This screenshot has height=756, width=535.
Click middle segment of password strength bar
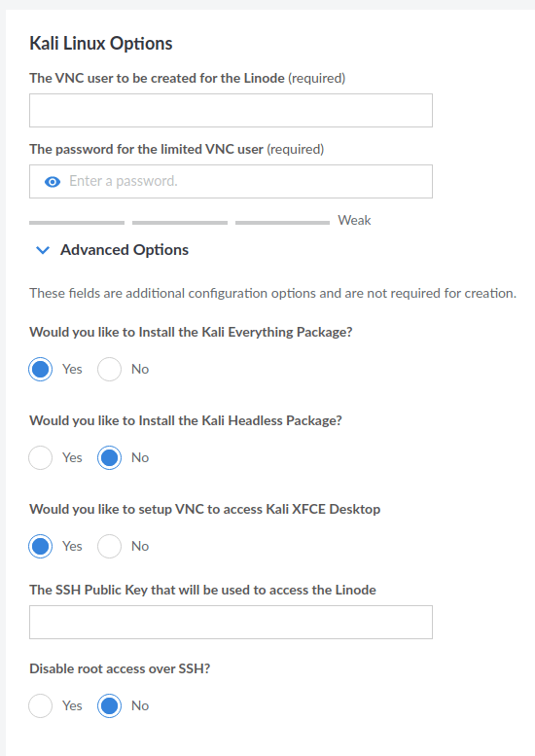(x=180, y=223)
